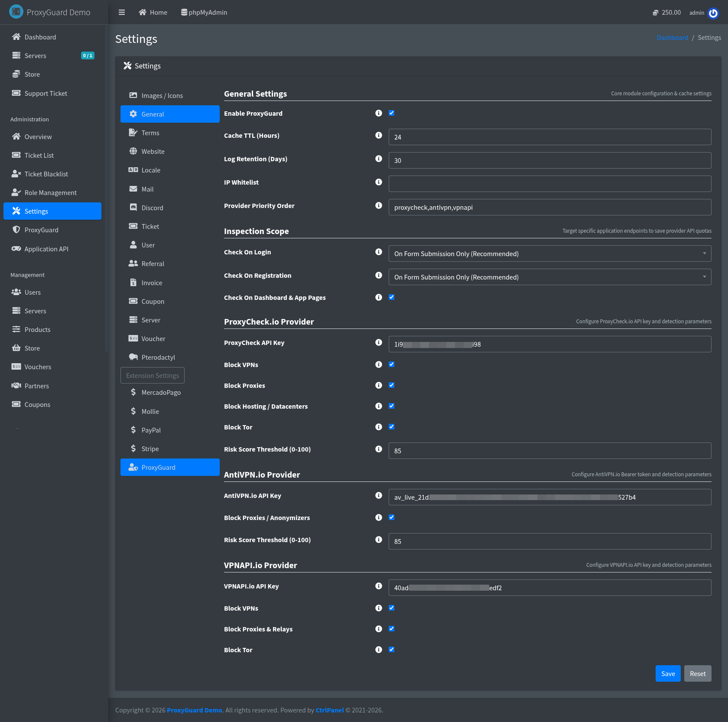Open the Discord settings tab
The height and width of the screenshot is (722, 728).
pos(170,208)
